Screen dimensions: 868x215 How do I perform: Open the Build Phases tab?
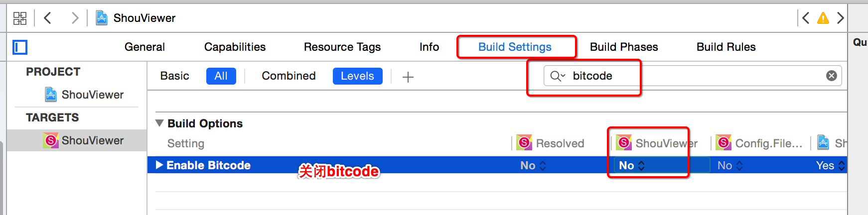pos(624,47)
